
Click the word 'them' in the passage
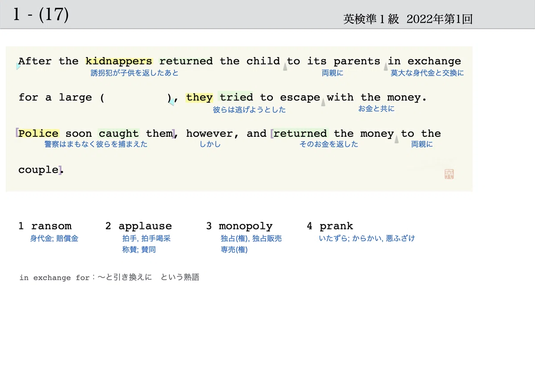click(159, 134)
